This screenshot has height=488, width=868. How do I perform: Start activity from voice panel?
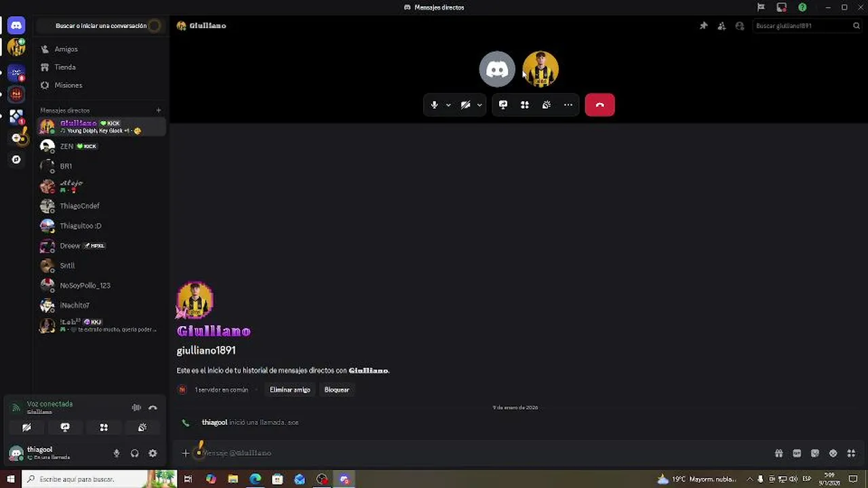coord(104,428)
